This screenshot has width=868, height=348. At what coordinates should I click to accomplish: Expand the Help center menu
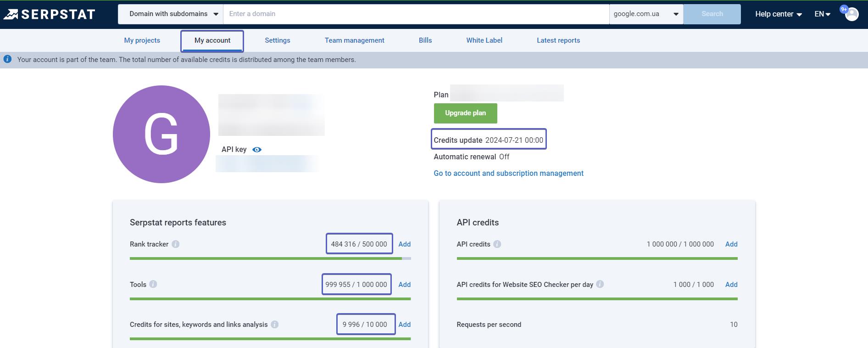(x=779, y=14)
